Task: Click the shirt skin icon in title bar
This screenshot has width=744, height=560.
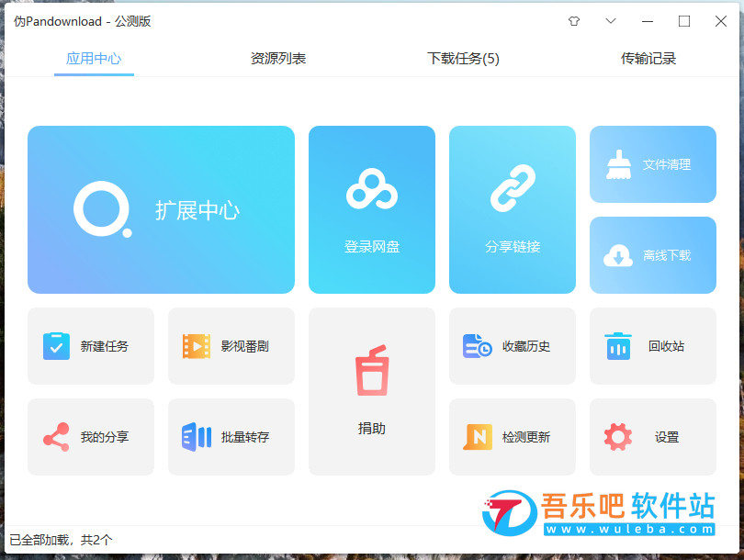Action: click(574, 21)
